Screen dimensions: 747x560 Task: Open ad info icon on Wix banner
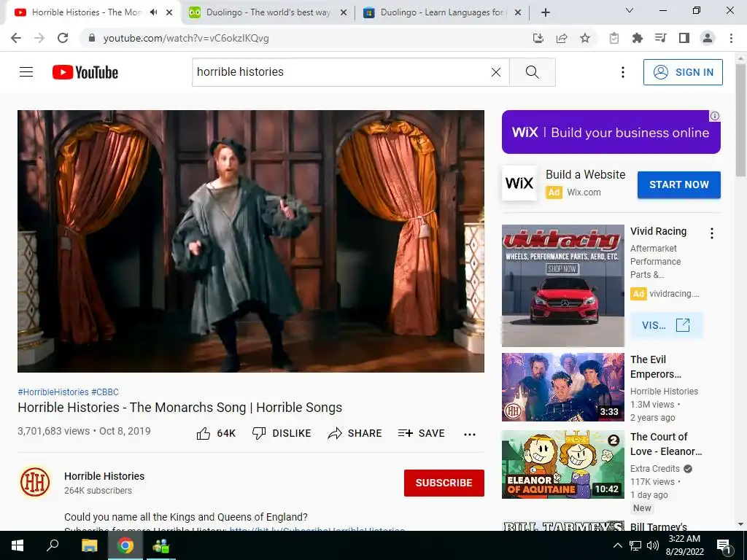click(x=715, y=116)
